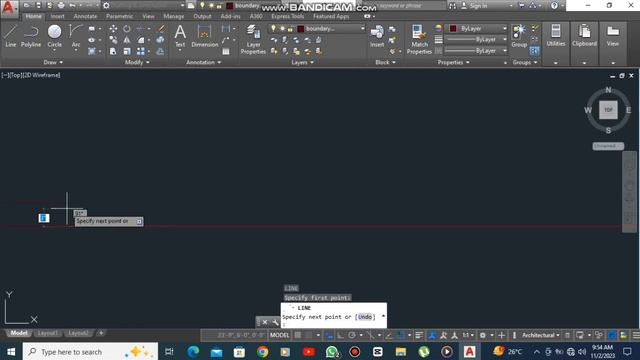Click the Insert block icon
The height and width of the screenshot is (360, 640).
point(377,36)
